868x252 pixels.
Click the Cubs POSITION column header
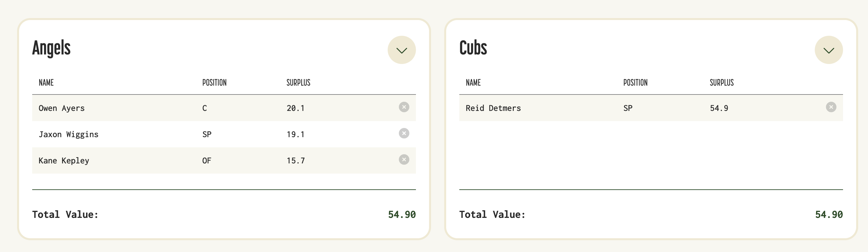point(635,82)
